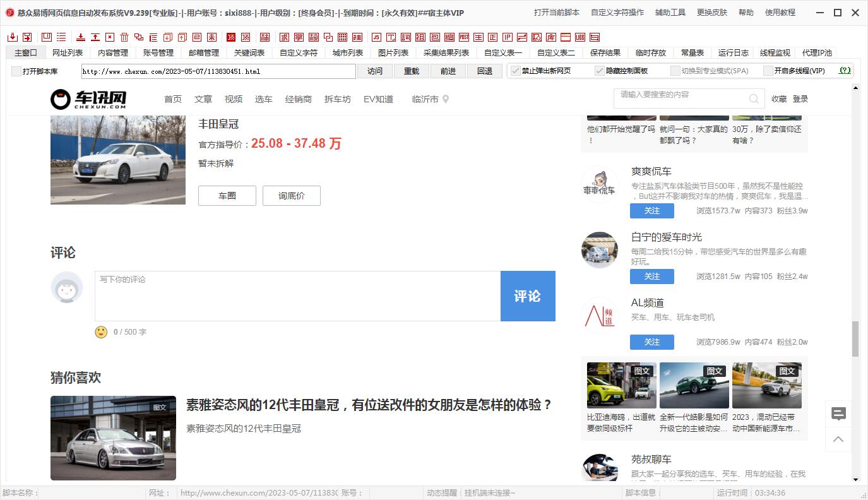
Task: Click the magnifier search toolbar icon
Action: (536, 37)
